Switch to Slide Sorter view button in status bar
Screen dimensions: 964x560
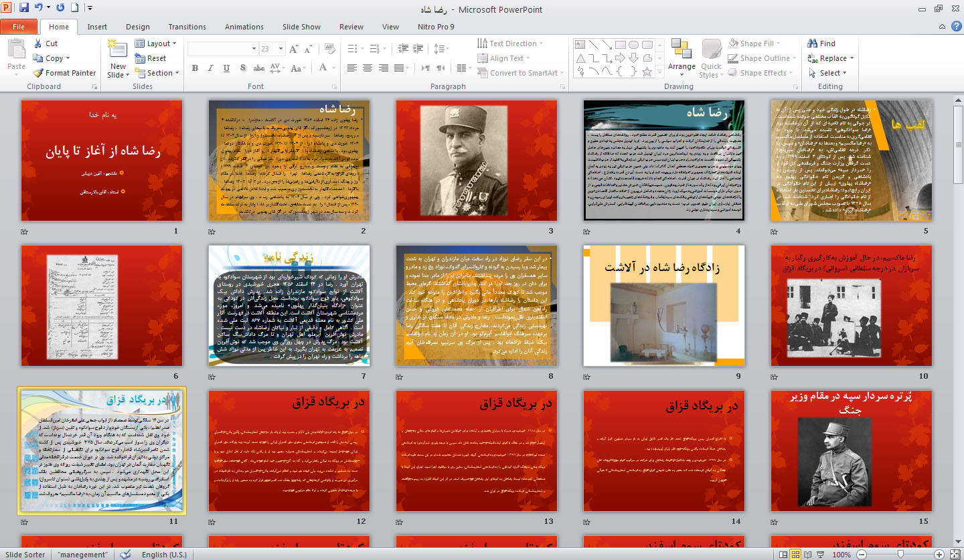[795, 554]
